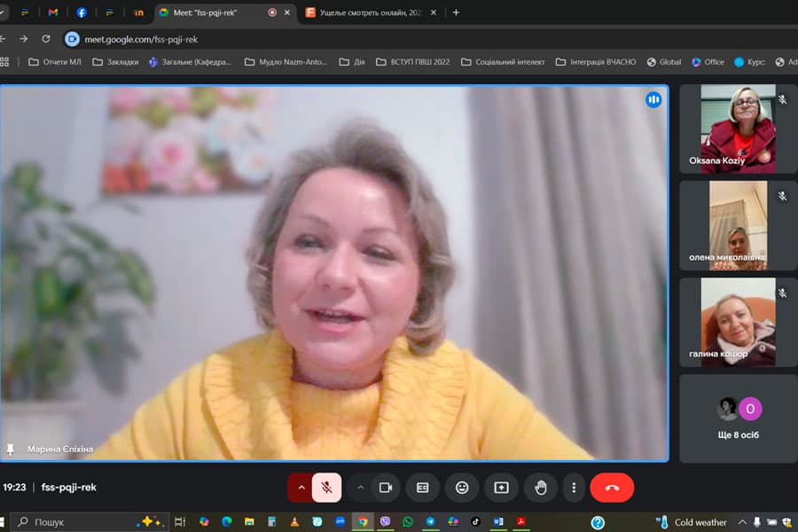The image size is (798, 532).
Task: Click the Chrome taskbar icon
Action: 363,522
